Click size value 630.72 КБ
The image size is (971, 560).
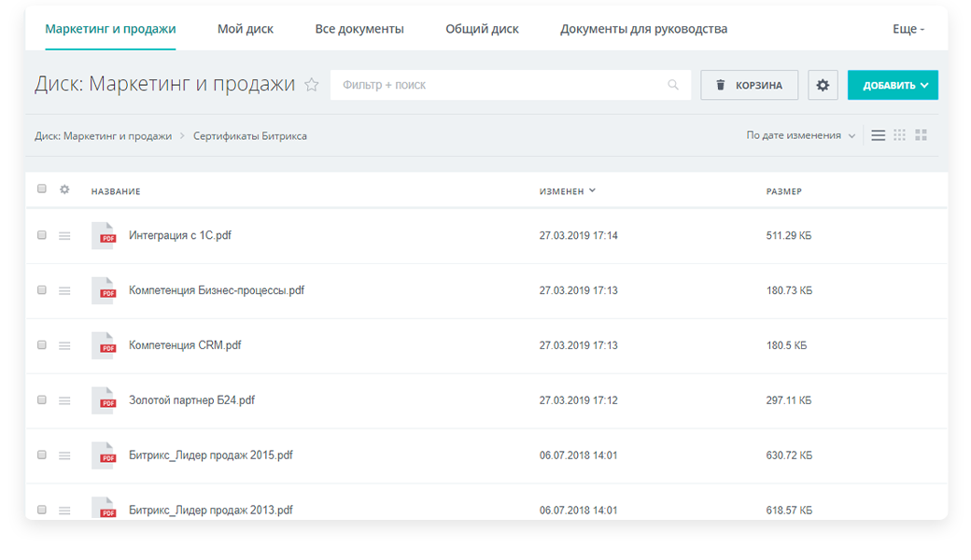pos(789,456)
